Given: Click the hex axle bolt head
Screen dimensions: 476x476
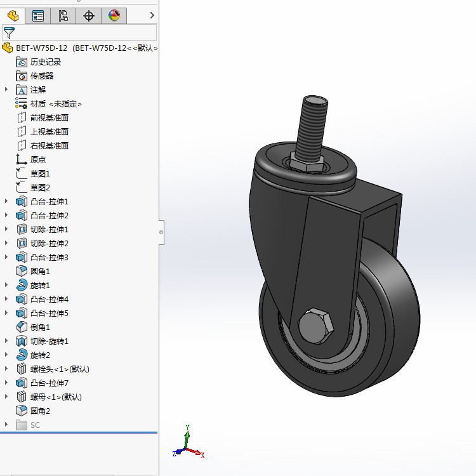Looking at the screenshot, I should point(316,326).
